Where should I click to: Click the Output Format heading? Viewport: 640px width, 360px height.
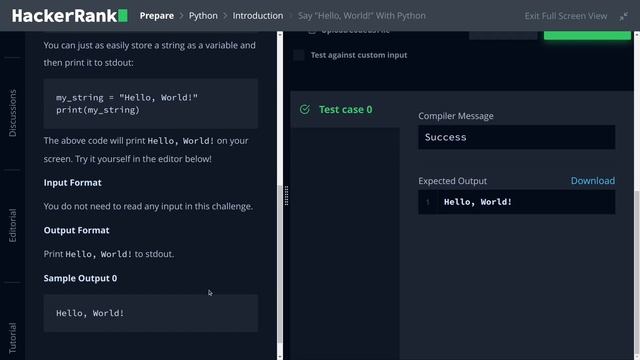point(76,230)
